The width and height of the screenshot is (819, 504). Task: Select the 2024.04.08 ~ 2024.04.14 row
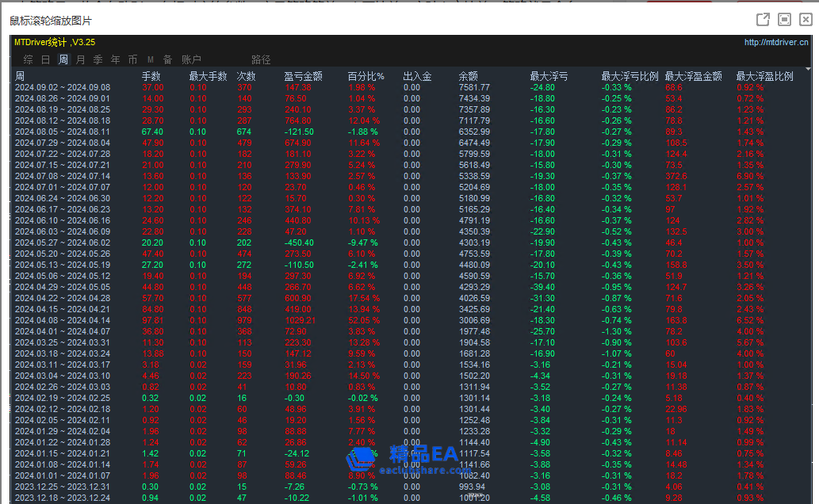(x=63, y=320)
